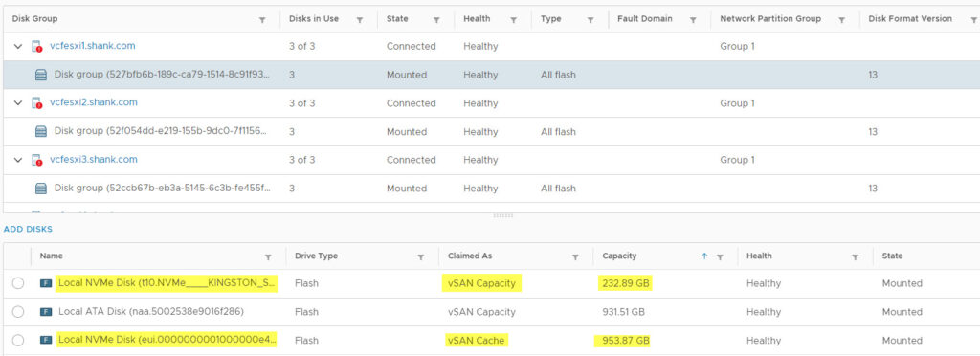Open filter for Network Partition Group column

pos(842,20)
